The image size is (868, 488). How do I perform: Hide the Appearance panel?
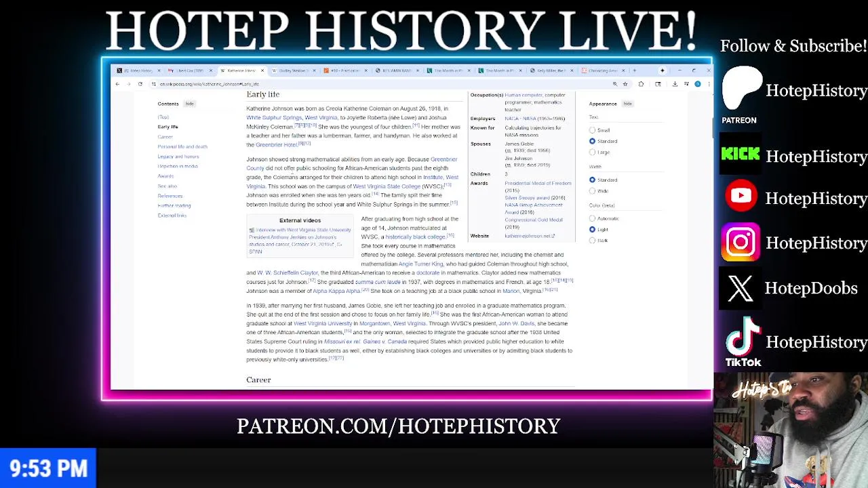point(628,104)
